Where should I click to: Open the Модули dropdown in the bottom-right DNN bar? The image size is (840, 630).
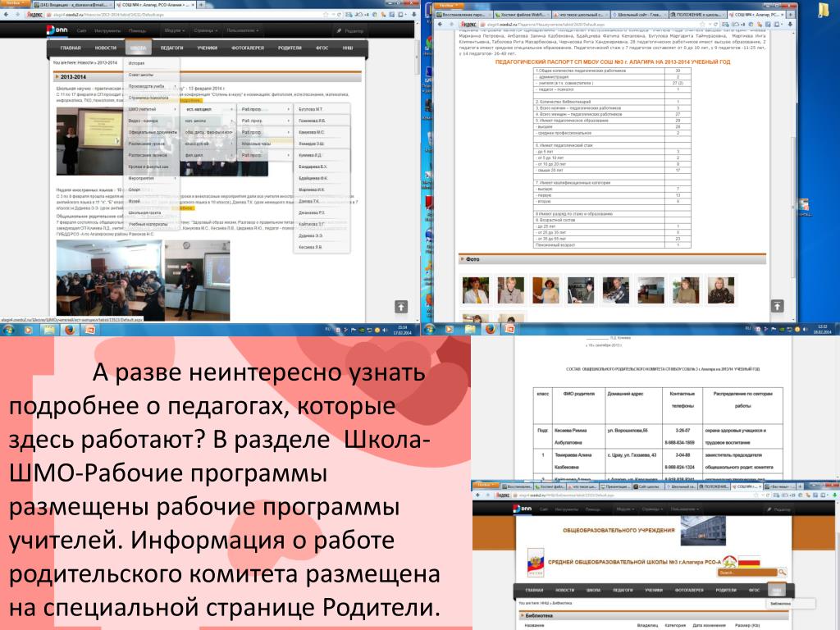click(x=628, y=509)
